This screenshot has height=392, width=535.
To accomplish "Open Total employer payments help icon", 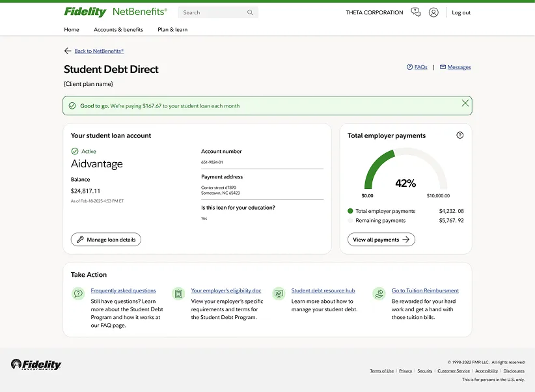I will [x=460, y=135].
